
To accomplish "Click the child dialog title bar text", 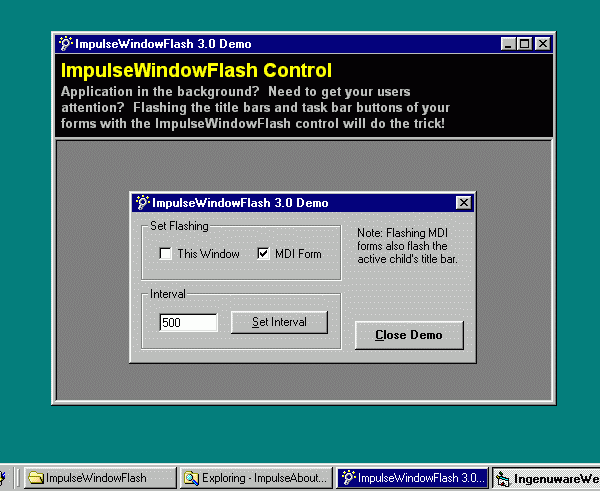I will point(240,203).
